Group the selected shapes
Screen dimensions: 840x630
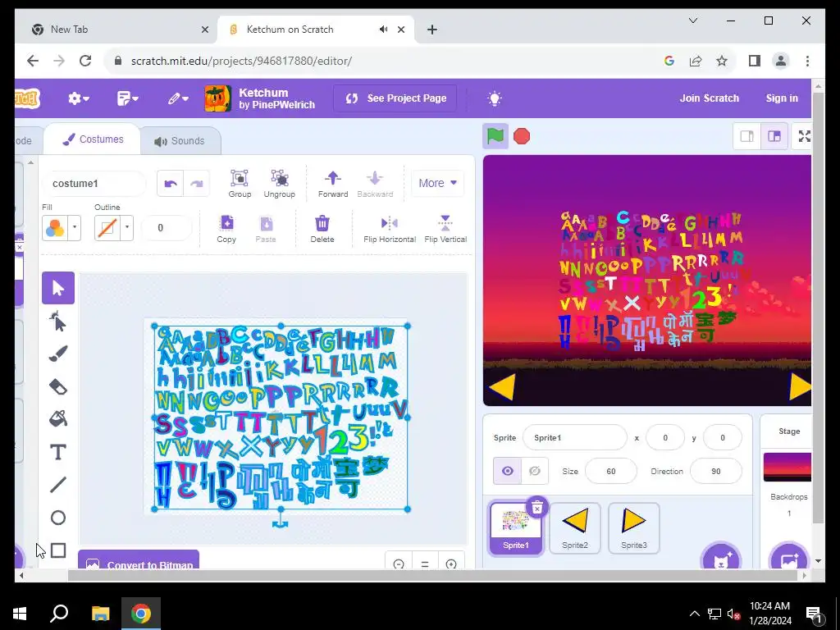[x=240, y=184]
